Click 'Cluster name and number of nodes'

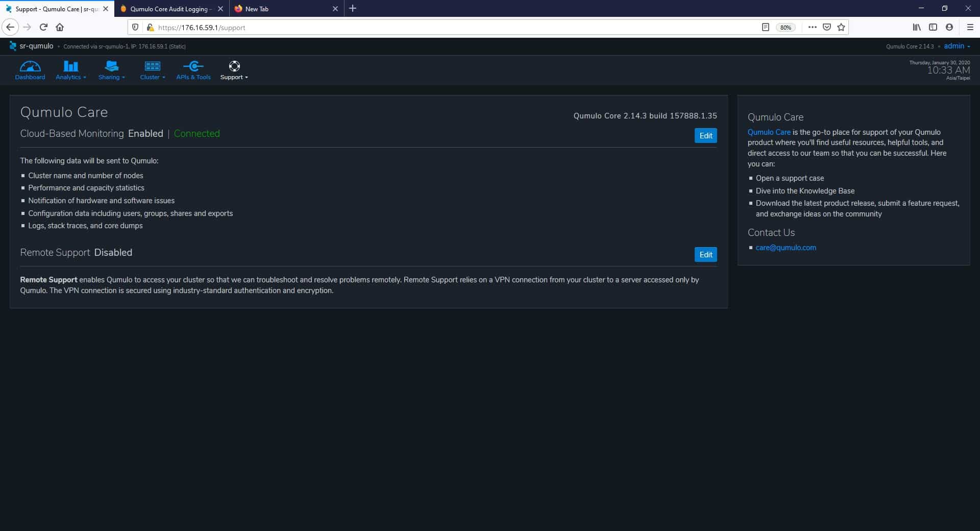click(x=86, y=176)
